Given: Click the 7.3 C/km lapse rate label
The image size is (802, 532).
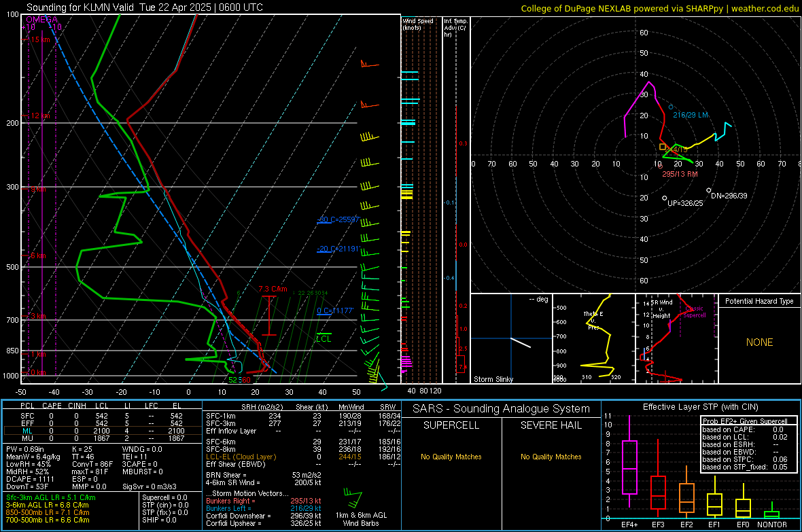Looking at the screenshot, I should pyautogui.click(x=273, y=289).
